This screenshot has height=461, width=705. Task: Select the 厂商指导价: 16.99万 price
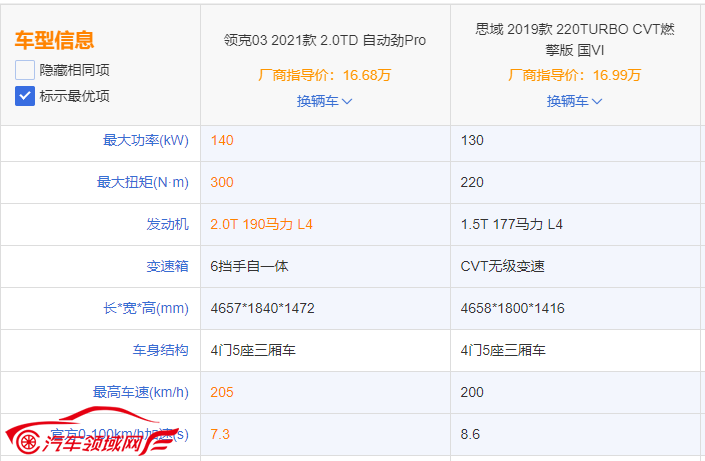coord(574,75)
